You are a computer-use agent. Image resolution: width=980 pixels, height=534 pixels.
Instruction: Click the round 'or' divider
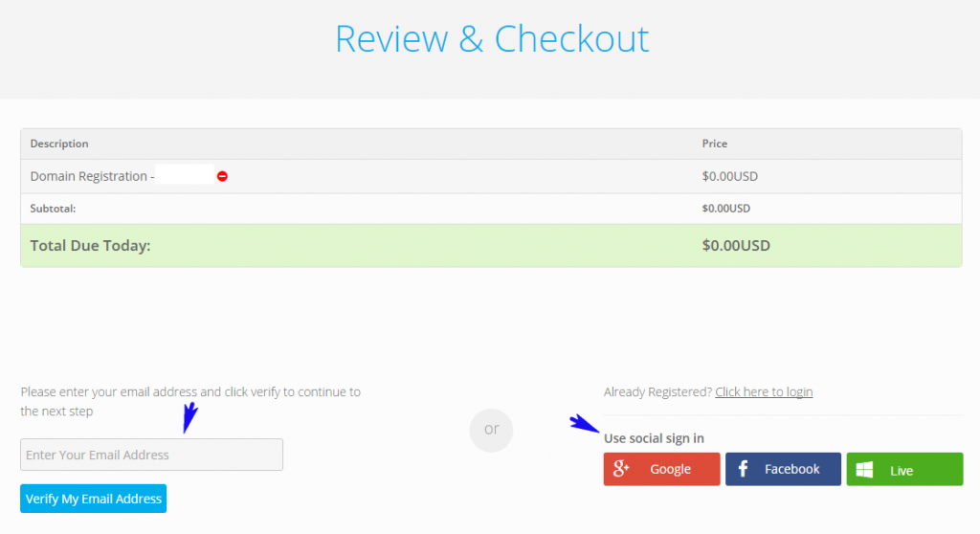point(491,430)
